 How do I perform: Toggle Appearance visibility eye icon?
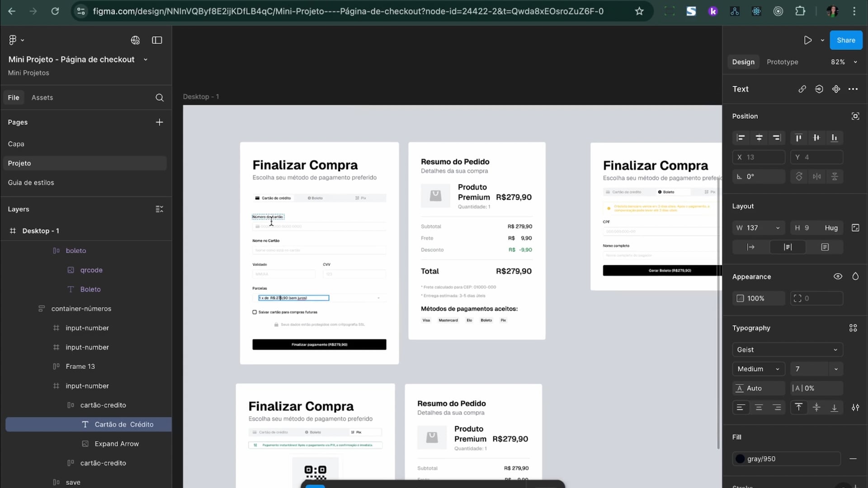click(838, 277)
